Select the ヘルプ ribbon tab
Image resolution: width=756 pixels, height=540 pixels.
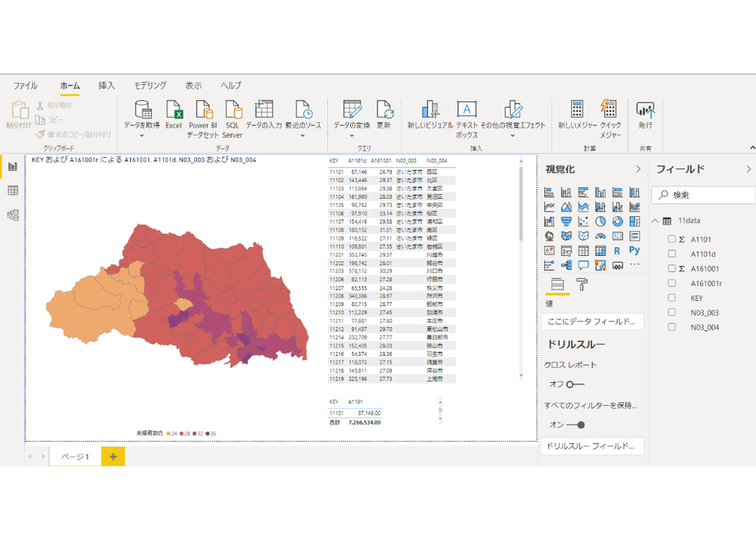click(231, 86)
